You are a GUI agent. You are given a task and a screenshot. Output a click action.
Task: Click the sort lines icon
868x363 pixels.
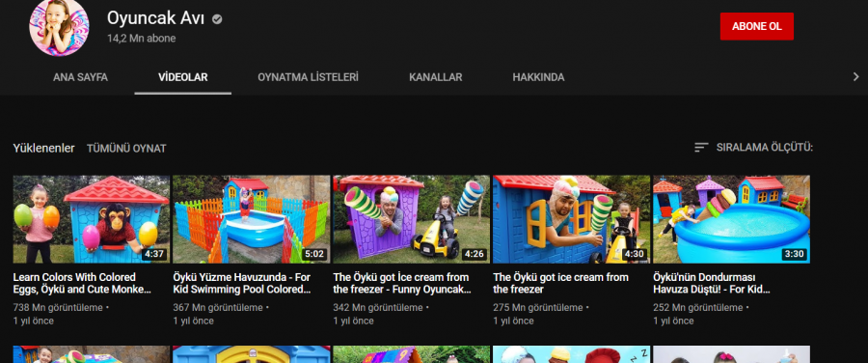point(701,148)
